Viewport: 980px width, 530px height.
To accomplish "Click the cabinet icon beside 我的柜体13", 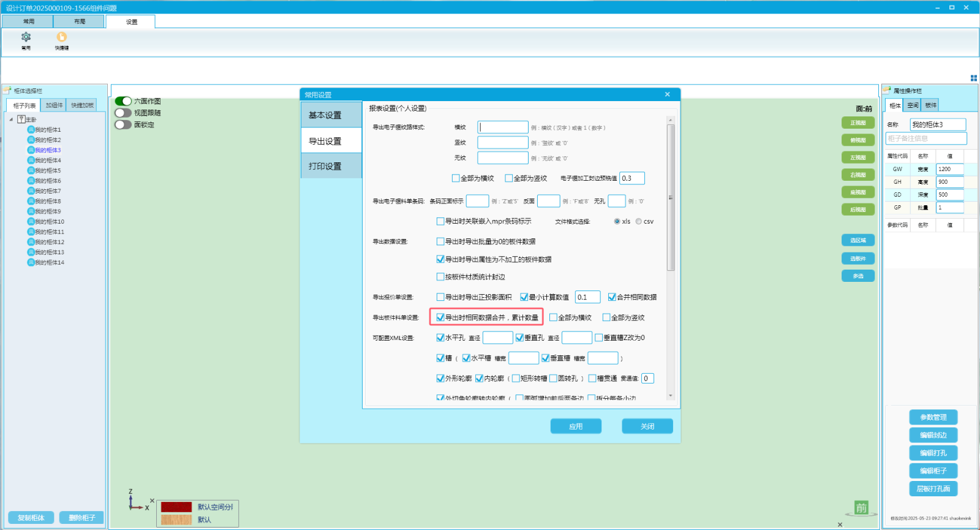I will coord(31,252).
